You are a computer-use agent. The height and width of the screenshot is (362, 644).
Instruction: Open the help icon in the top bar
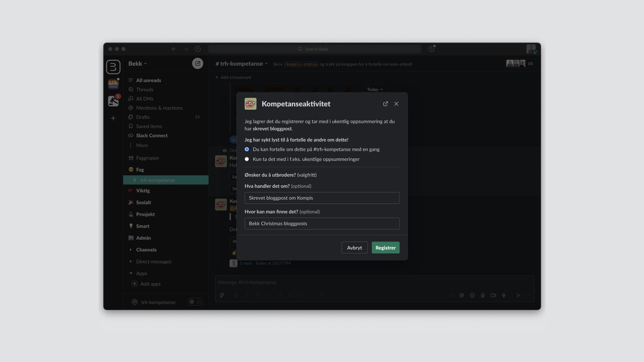click(431, 49)
